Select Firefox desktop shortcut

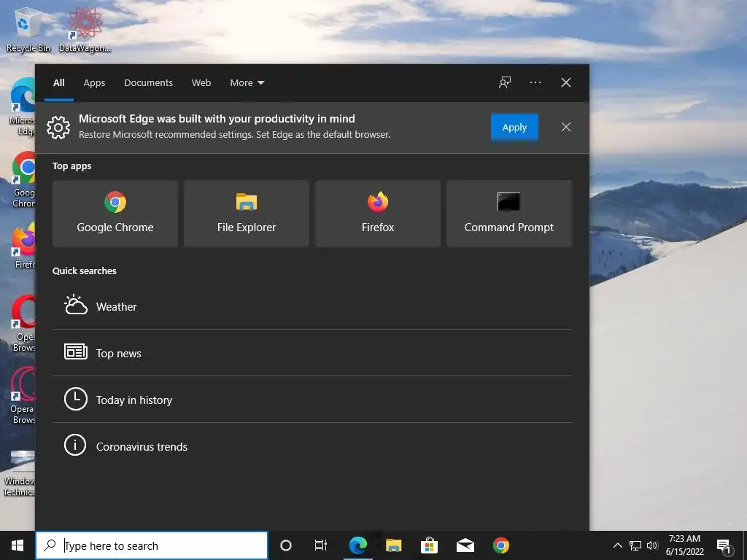coord(24,245)
